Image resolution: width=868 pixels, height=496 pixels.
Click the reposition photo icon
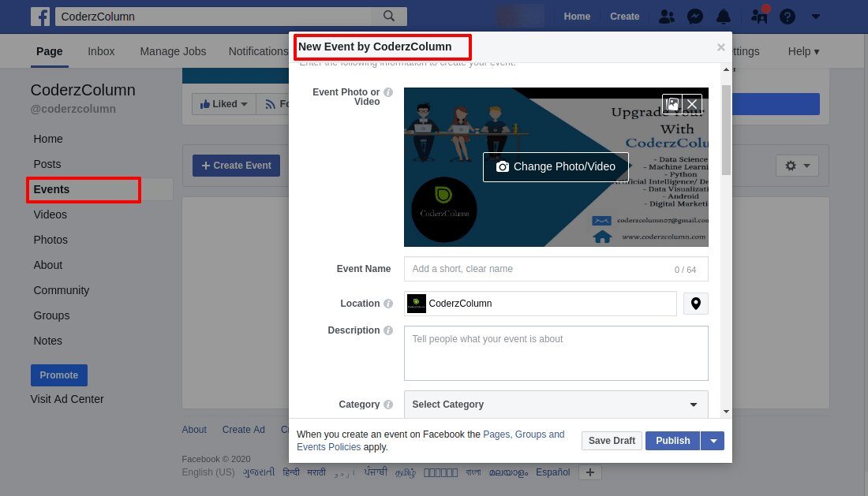click(672, 104)
